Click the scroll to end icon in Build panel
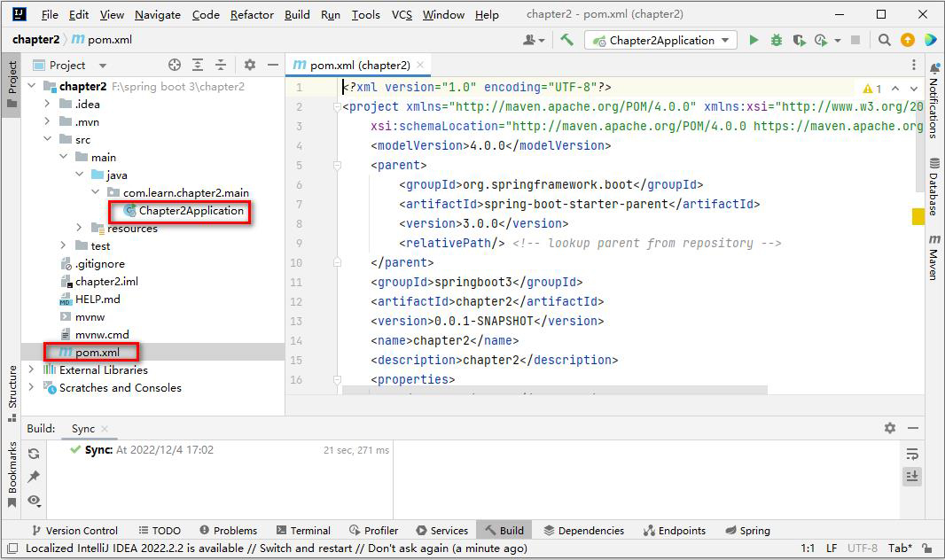 pos(912,477)
